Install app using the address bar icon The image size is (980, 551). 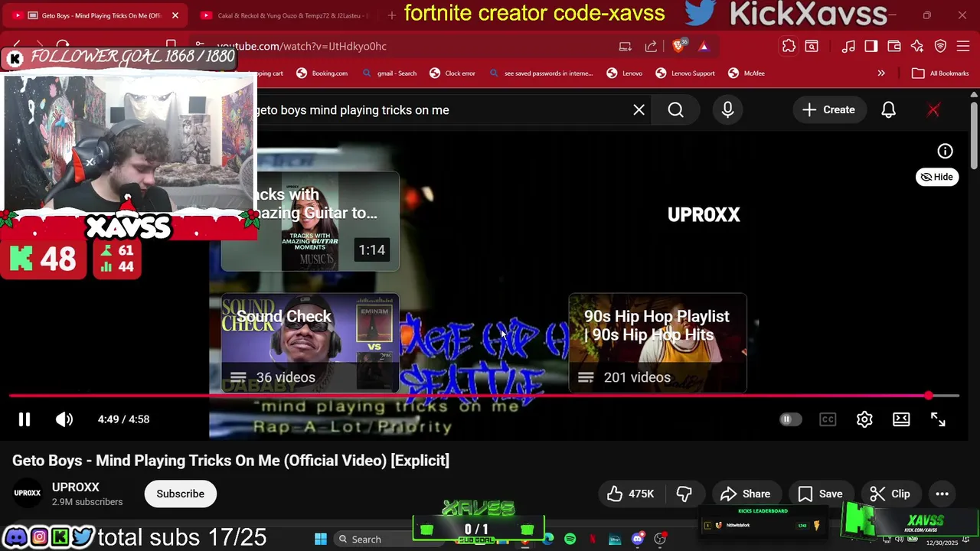point(626,46)
